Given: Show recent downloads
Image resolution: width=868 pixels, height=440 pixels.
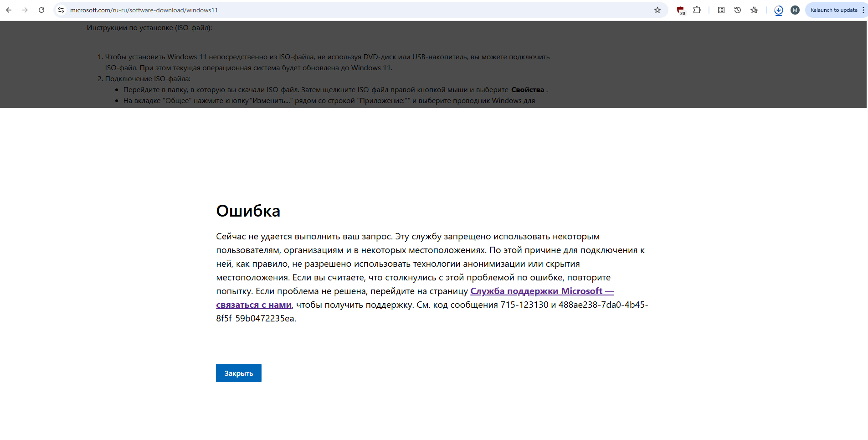Looking at the screenshot, I should [x=779, y=10].
